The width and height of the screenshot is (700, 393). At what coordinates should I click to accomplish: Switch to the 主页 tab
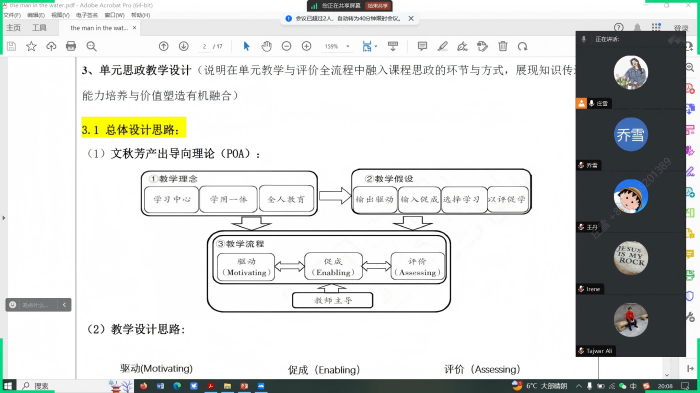[13, 28]
